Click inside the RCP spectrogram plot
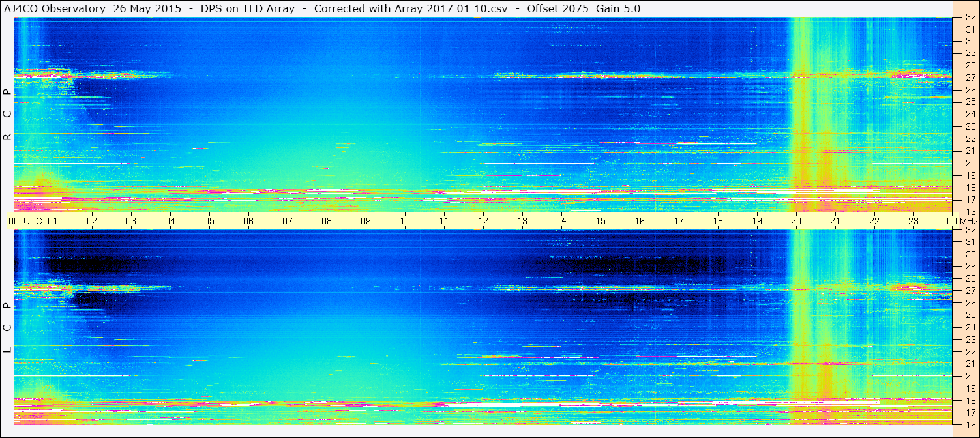Viewport: 980px width, 438px height. pos(483,115)
